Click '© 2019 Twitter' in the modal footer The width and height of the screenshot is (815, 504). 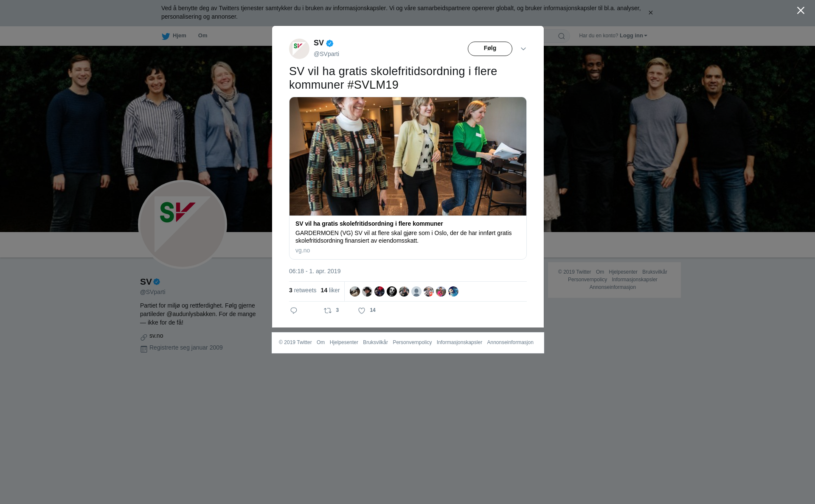pos(295,342)
